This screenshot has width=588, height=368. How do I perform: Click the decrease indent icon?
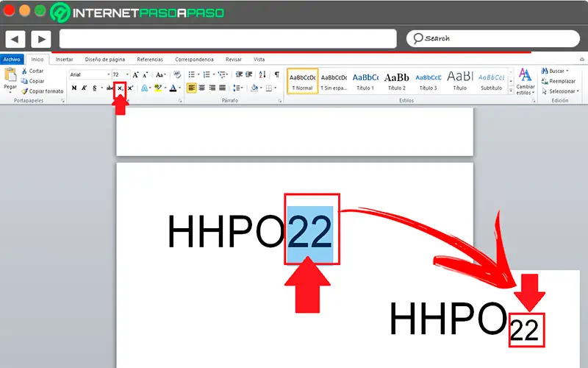pos(239,74)
